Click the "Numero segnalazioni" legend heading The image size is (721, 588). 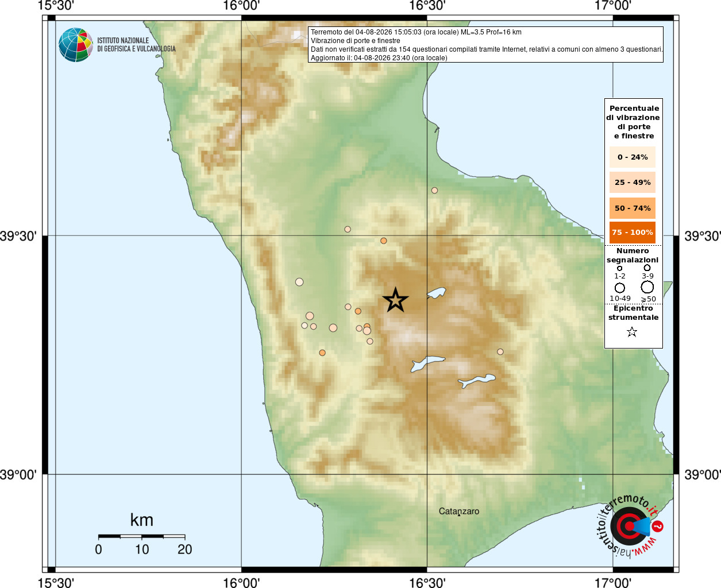633,256
